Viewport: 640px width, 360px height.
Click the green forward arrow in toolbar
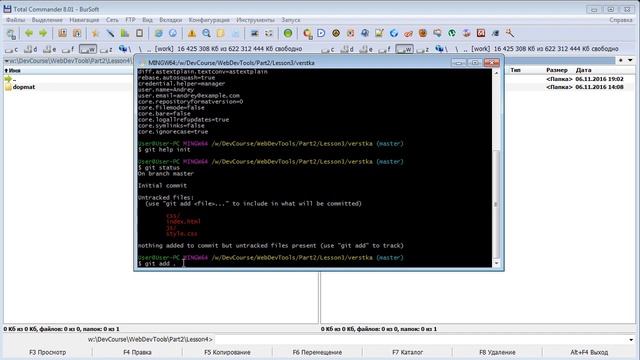pos(43,33)
